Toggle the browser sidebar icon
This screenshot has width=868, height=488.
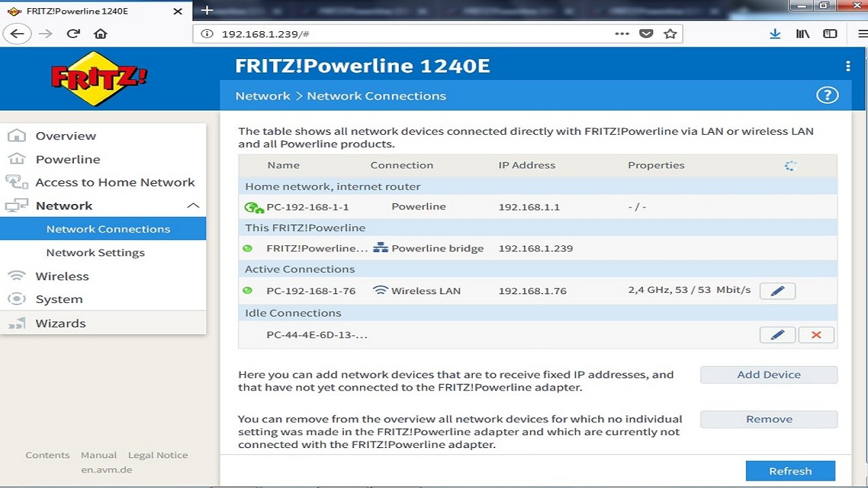point(830,34)
